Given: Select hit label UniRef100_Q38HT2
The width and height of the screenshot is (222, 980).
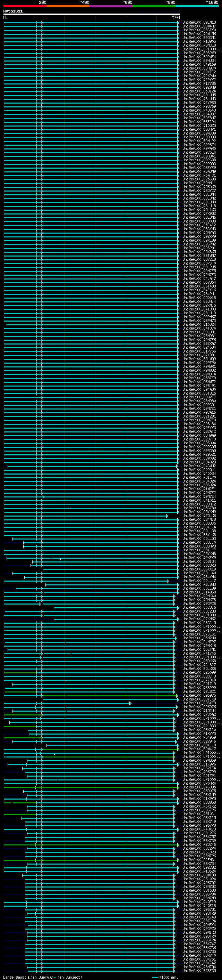Looking at the screenshot, I should 199,504.
